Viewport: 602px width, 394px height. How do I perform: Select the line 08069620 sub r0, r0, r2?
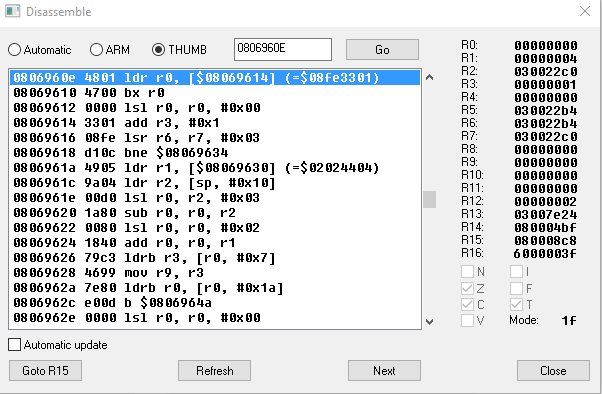[215, 212]
